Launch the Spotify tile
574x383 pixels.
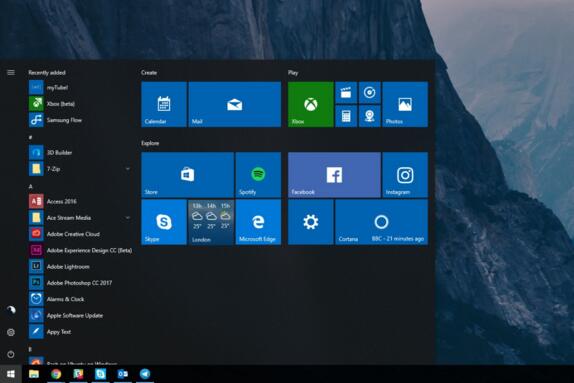[258, 175]
